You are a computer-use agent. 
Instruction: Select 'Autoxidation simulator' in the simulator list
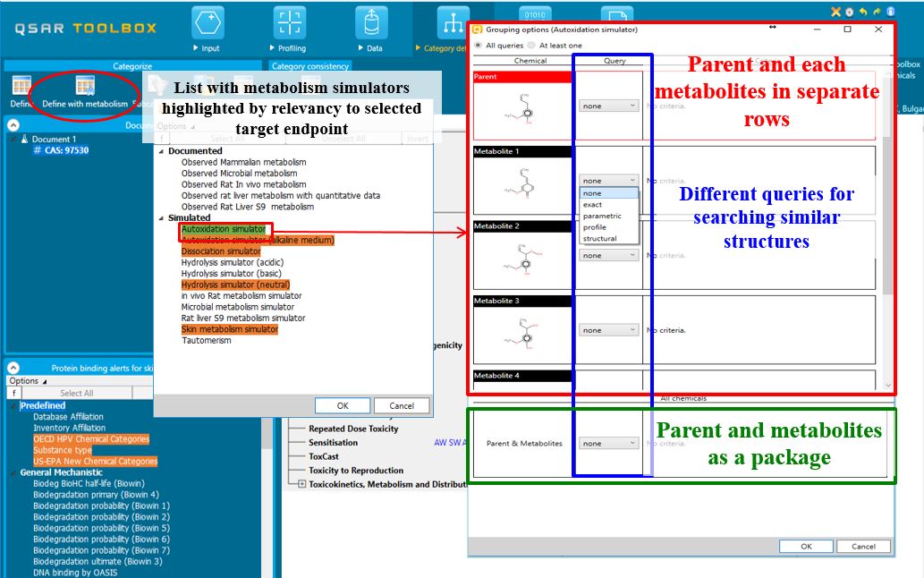[x=221, y=228]
